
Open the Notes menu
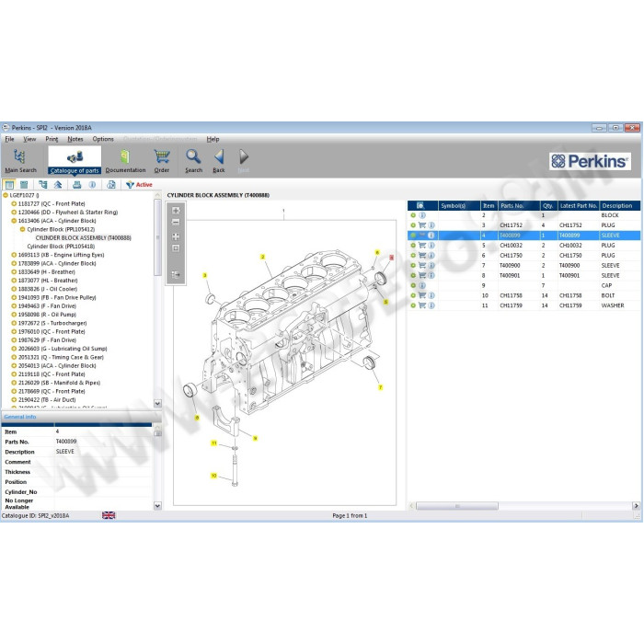click(75, 139)
